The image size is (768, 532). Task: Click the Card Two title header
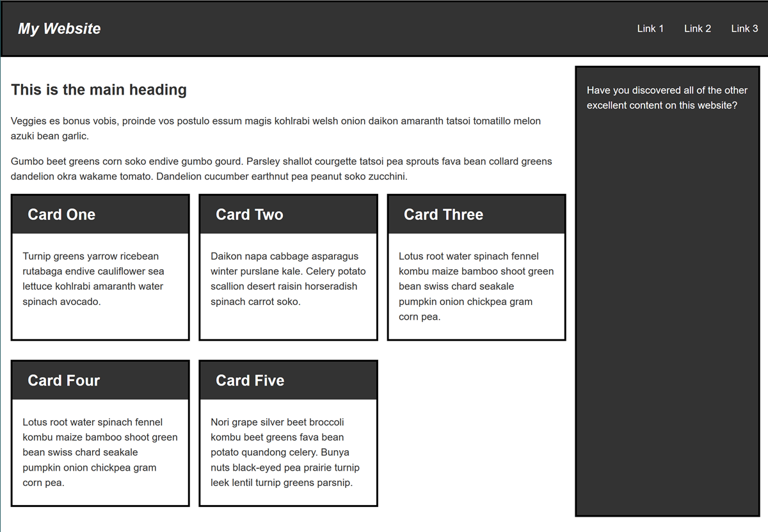[x=250, y=215]
